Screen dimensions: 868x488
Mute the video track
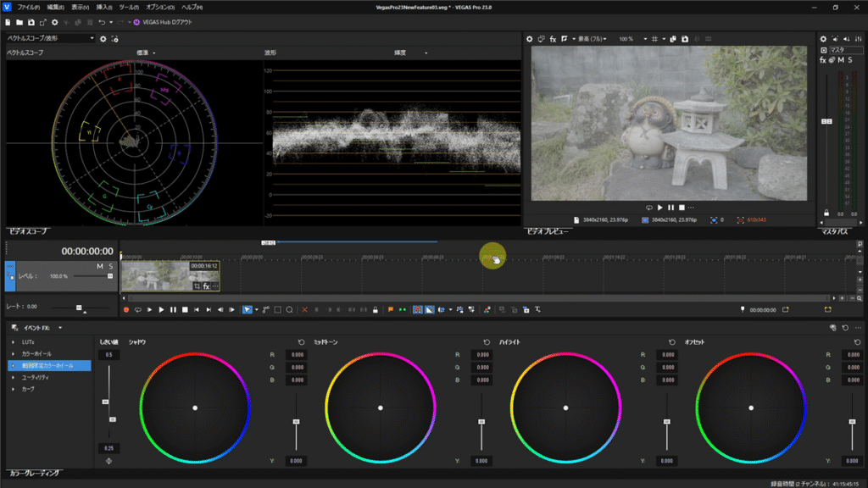coord(99,267)
